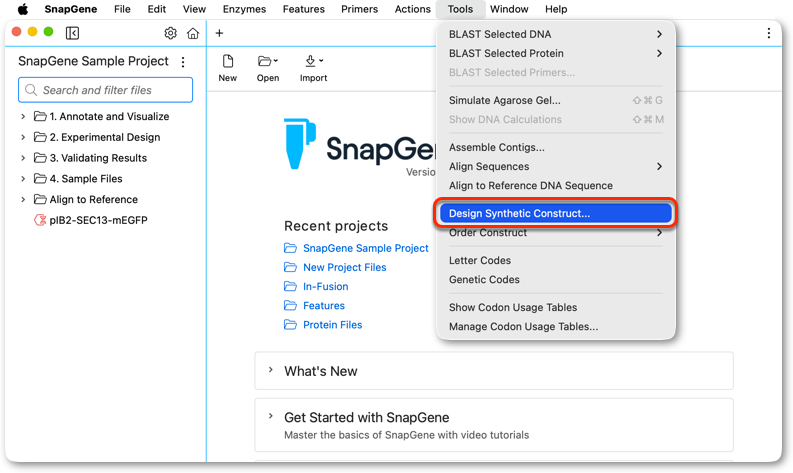
Task: Expand Get Started with SnapGene section
Action: point(271,416)
